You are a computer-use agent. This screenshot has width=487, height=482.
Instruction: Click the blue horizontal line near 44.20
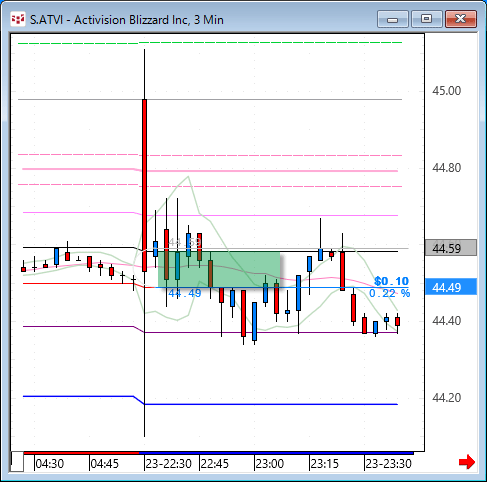271,404
